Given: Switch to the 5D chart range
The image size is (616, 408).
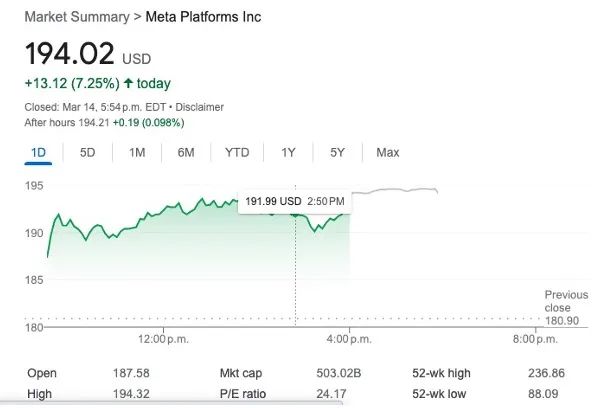Looking at the screenshot, I should pyautogui.click(x=88, y=152).
